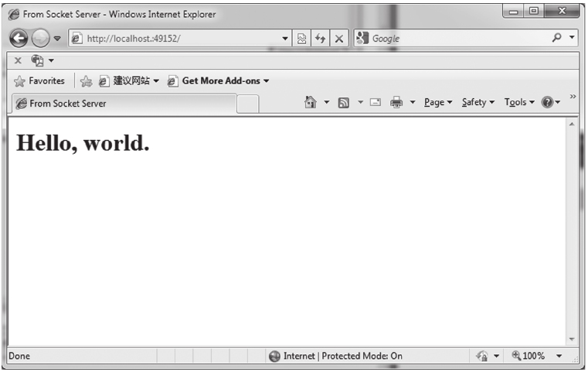Open the Home dropdown arrow
Screen dimensions: 588x372
[327, 102]
